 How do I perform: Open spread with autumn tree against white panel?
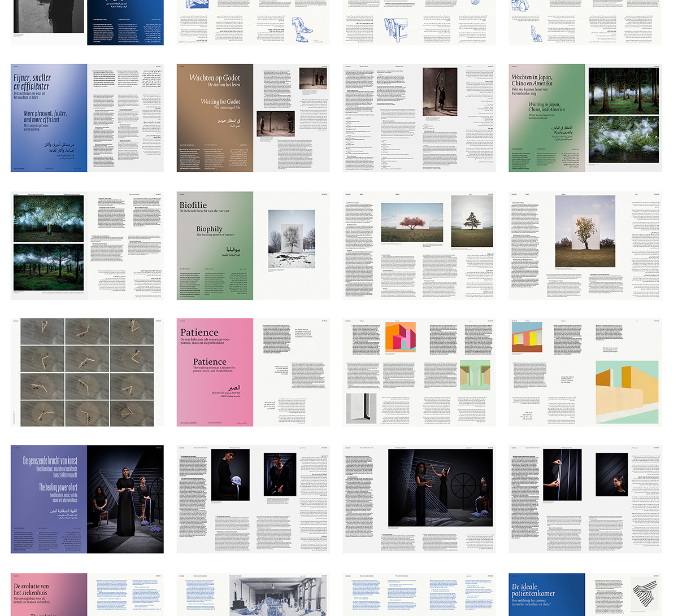pyautogui.click(x=585, y=246)
